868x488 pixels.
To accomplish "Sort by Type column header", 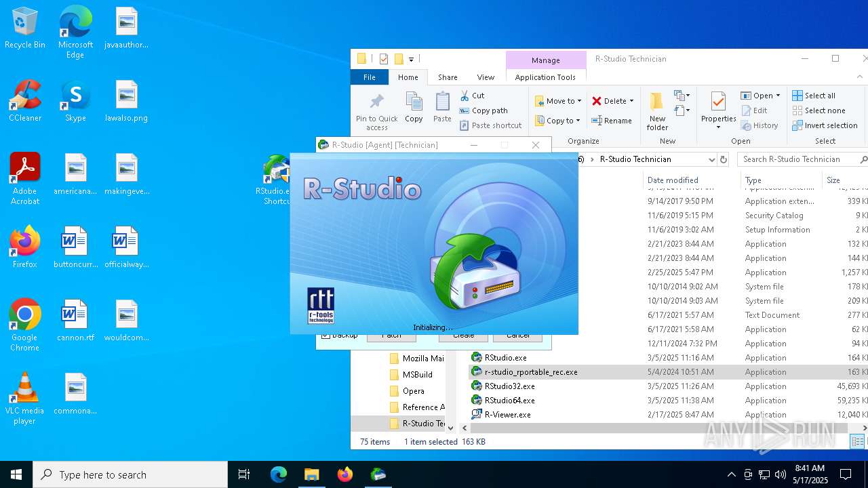I will (780, 180).
